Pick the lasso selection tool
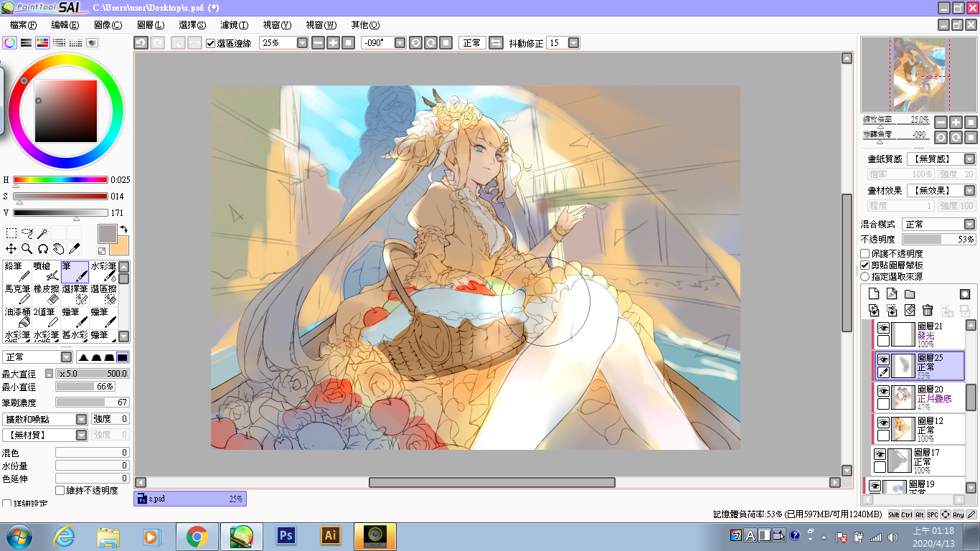Viewport: 980px width, 551px height. point(27,233)
